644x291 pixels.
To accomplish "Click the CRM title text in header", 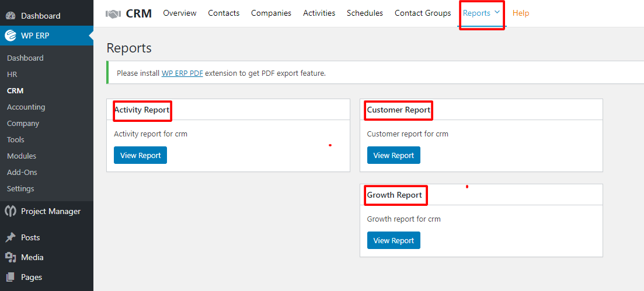I will pyautogui.click(x=139, y=13).
